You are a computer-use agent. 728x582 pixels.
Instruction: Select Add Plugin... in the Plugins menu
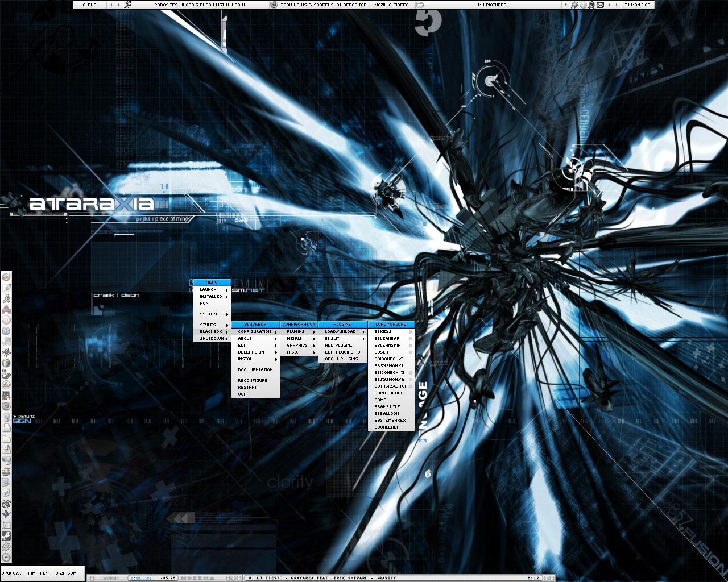pos(342,346)
